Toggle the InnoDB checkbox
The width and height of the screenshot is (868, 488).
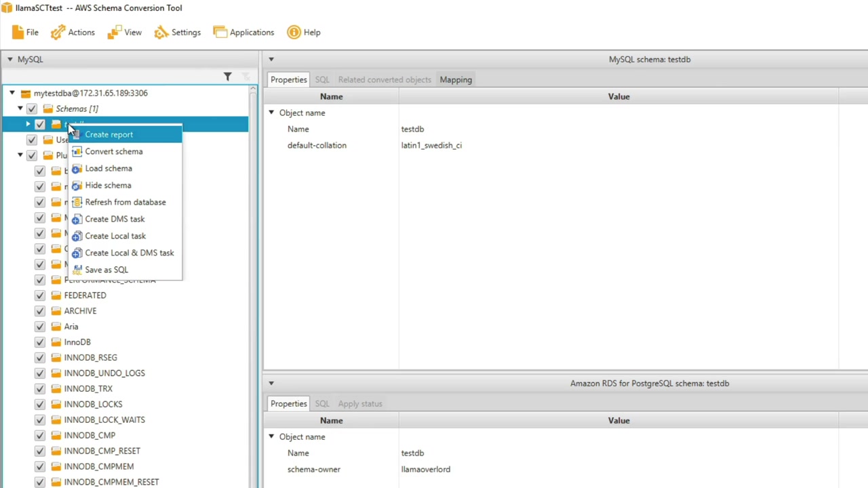tap(40, 342)
